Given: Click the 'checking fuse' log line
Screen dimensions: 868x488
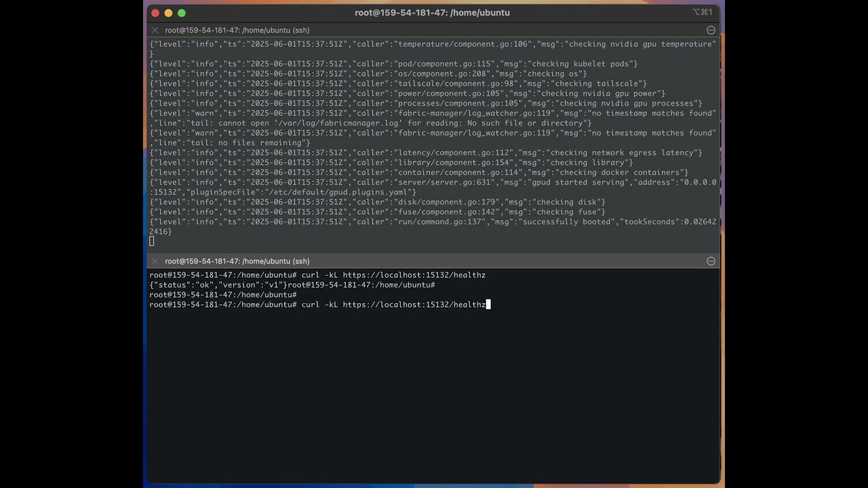Looking at the screenshot, I should [x=377, y=211].
